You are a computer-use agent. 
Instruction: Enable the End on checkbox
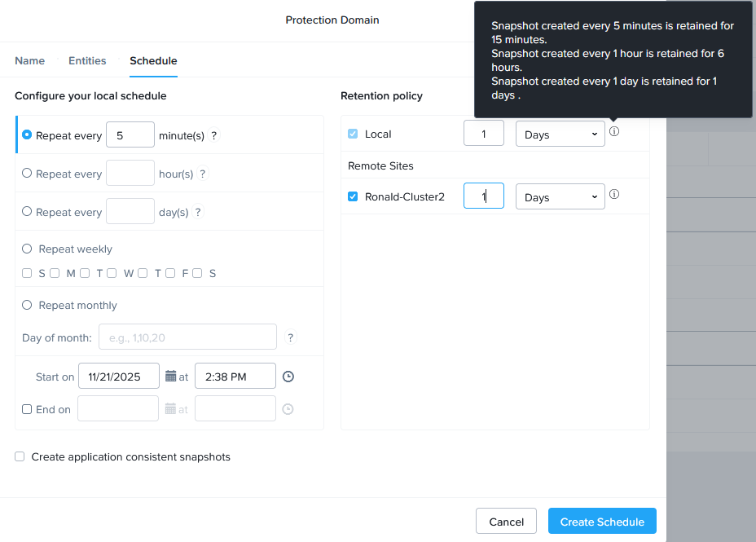(27, 409)
